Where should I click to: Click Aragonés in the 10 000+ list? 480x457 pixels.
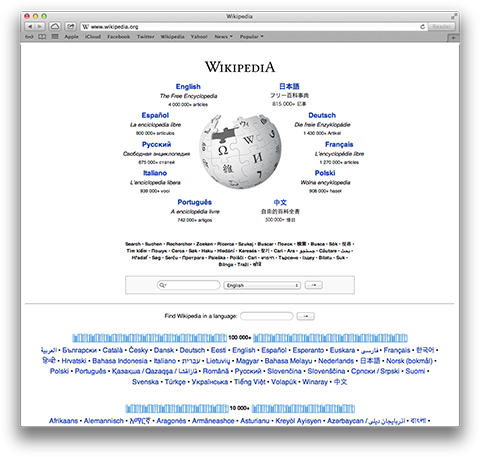click(x=171, y=421)
